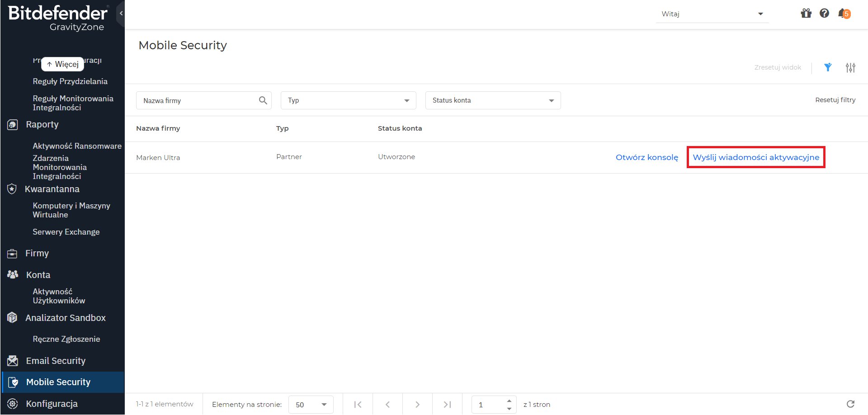Screen dimensions: 868x415
Task: Click Resetuj filtry
Action: point(835,100)
